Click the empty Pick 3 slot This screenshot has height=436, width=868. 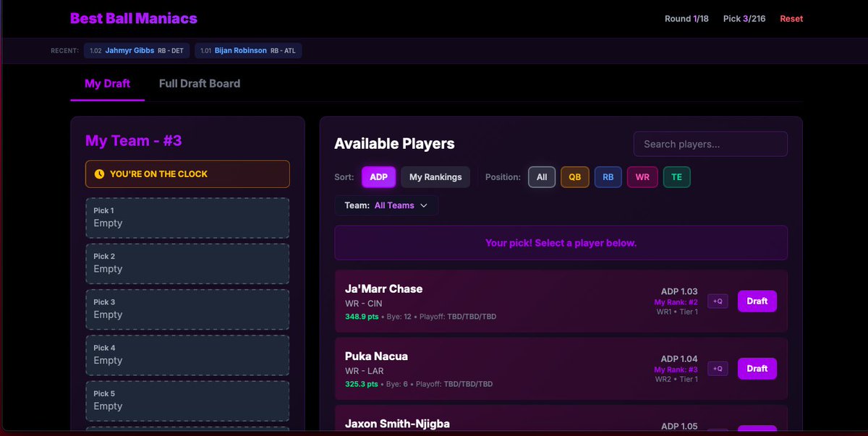tap(187, 309)
